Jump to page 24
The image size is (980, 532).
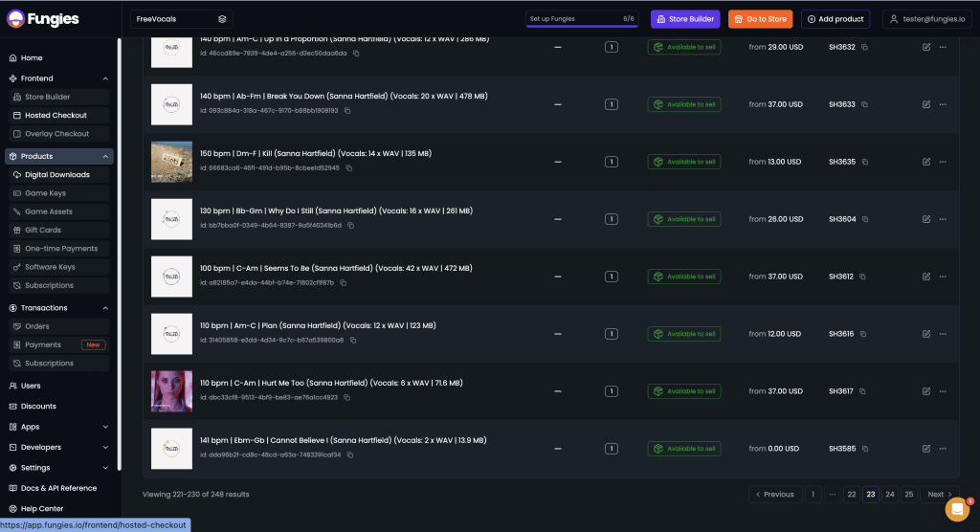point(889,495)
